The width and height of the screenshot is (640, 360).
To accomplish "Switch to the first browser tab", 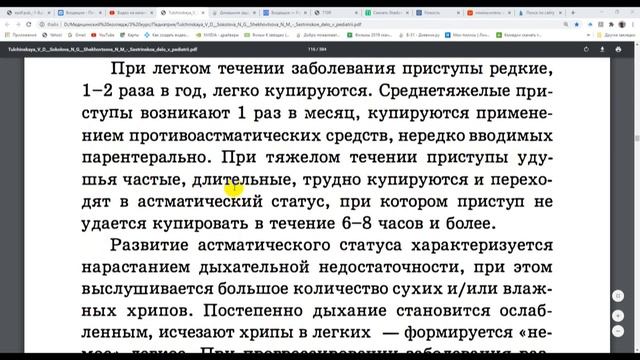I will [28, 13].
